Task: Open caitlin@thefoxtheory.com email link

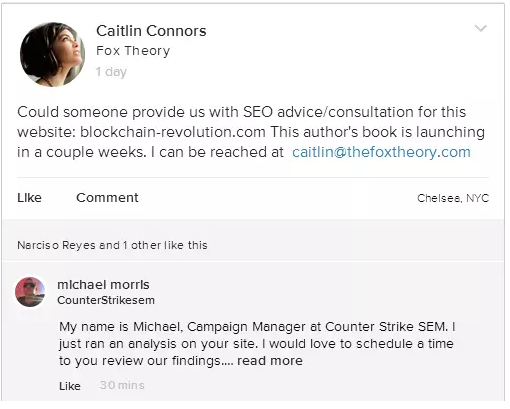Action: click(381, 152)
